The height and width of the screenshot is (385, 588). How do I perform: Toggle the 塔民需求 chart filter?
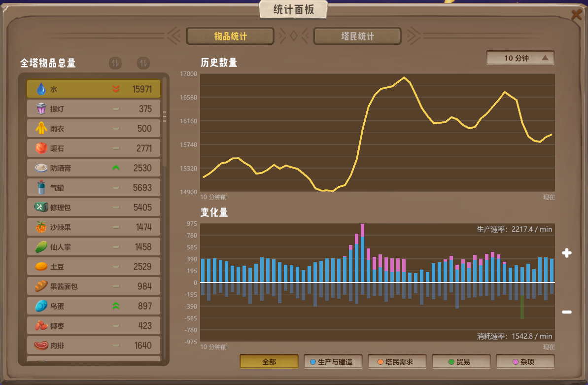point(397,362)
